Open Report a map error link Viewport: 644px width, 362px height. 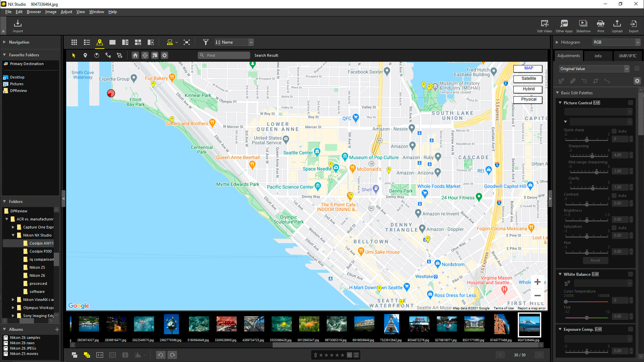pos(532,308)
